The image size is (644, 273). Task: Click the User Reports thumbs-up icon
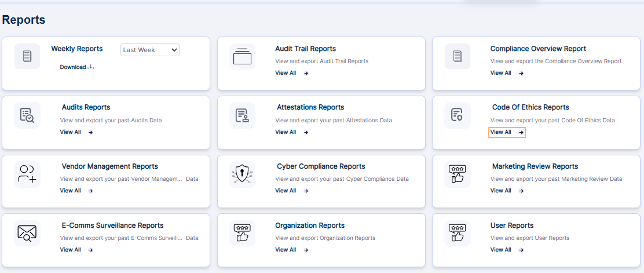pyautogui.click(x=458, y=233)
